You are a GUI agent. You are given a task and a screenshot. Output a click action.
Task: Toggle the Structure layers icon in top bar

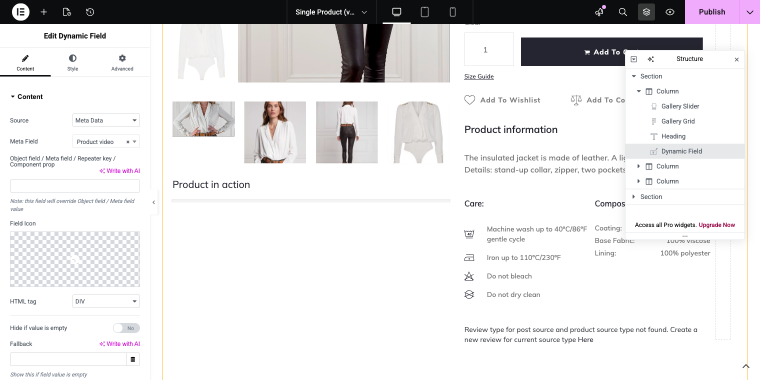pos(646,12)
